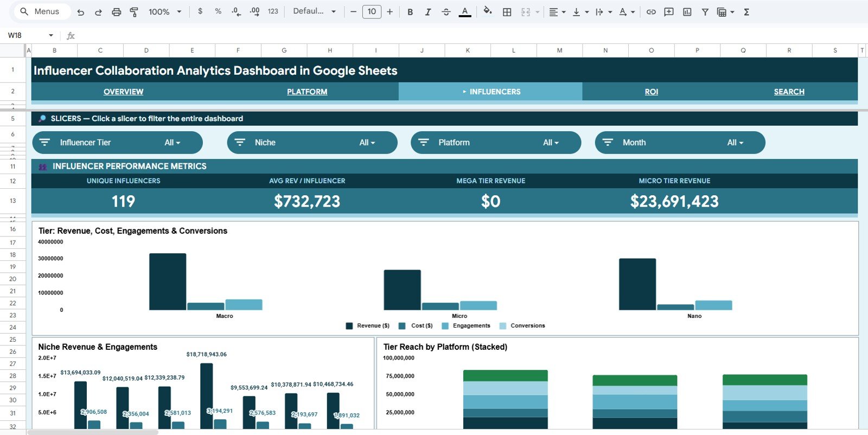Click the Influencer Tier filter icon
The image size is (868, 435).
tap(45, 142)
